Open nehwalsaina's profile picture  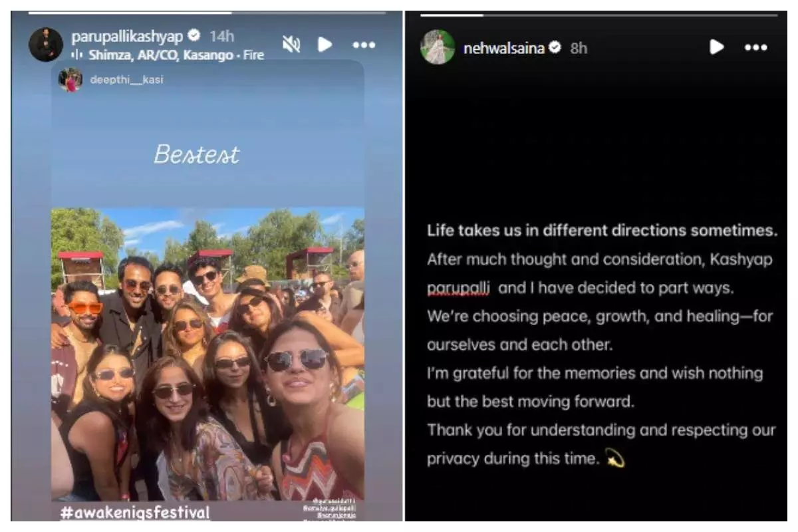click(438, 47)
